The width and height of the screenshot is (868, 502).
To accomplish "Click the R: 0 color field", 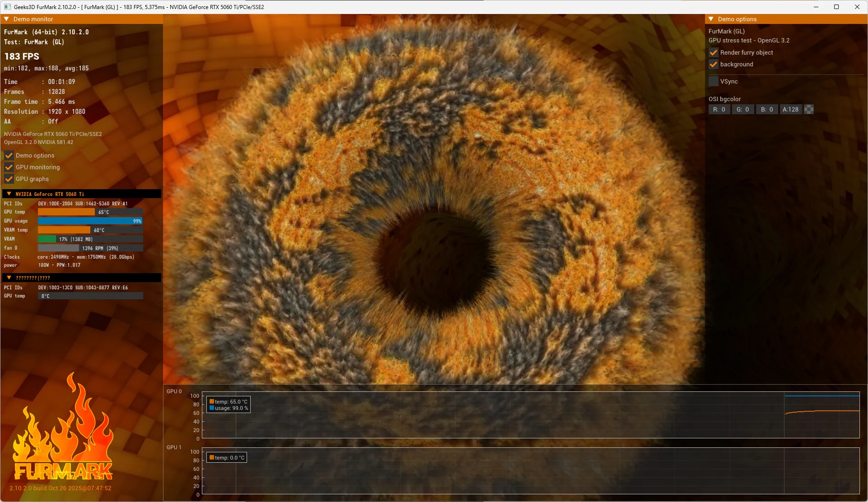I will [x=719, y=109].
